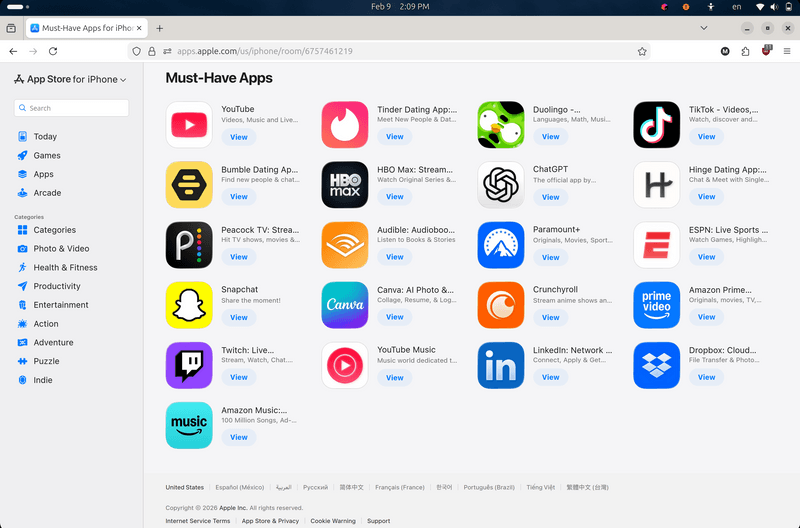Screen dimensions: 800x528
Task: Open the Snapchat ghost app icon
Action: click(189, 305)
